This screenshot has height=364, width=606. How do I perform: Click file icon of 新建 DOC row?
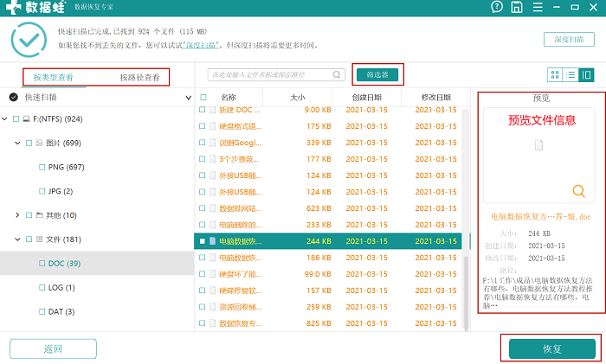point(212,110)
